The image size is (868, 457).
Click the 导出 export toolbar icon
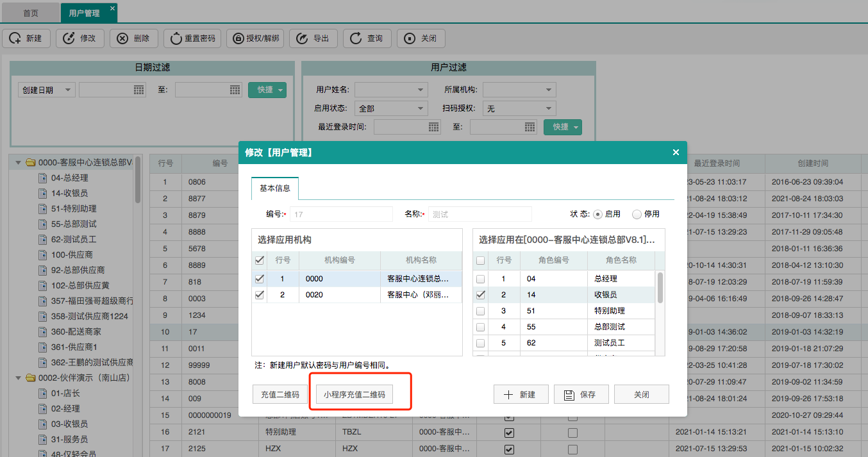click(x=303, y=38)
